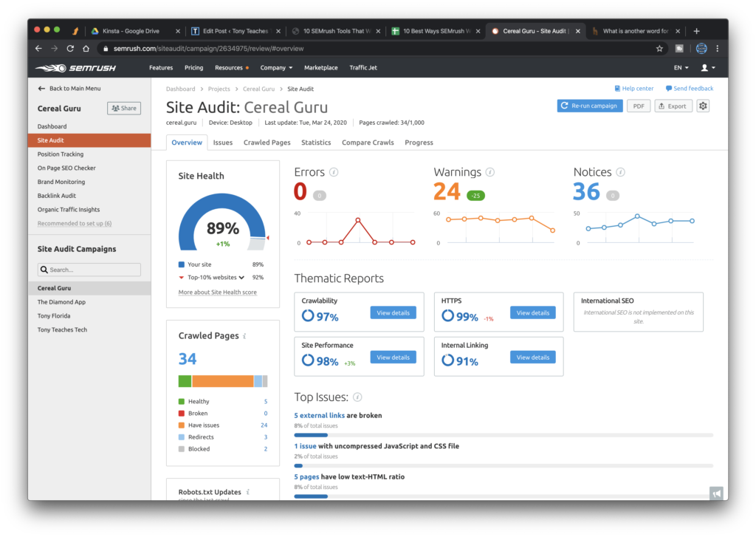This screenshot has height=537, width=756.
Task: Click the Re-run campaign button
Action: (589, 106)
